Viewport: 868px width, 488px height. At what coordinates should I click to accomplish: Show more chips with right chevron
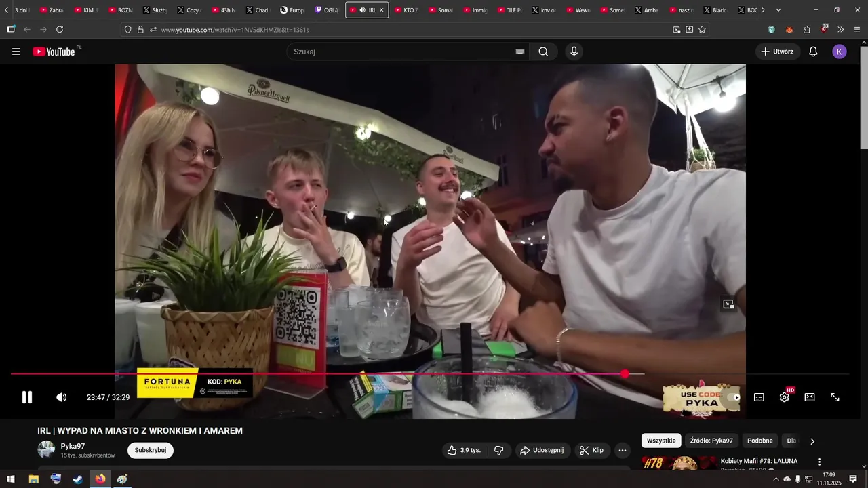pos(812,441)
